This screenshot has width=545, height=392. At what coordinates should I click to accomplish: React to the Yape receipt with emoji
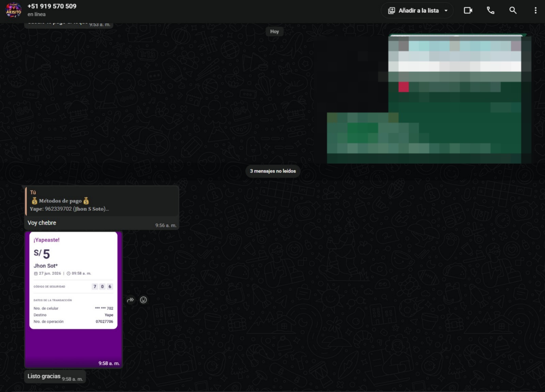[x=143, y=300]
